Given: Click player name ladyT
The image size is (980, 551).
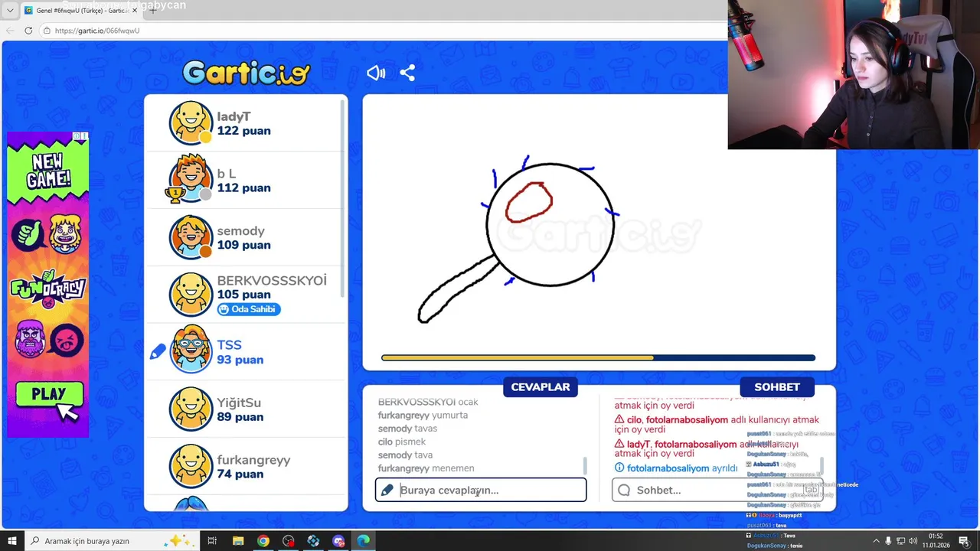Looking at the screenshot, I should click(x=234, y=116).
